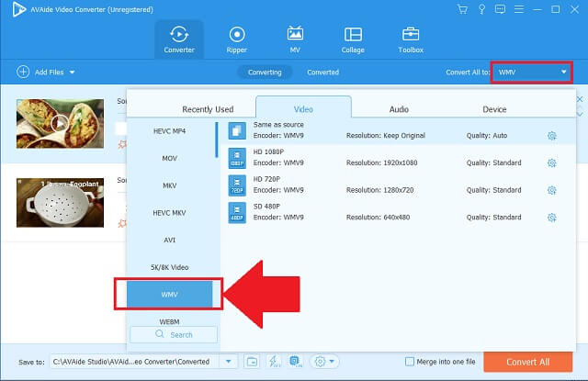Select WMV format

[169, 295]
